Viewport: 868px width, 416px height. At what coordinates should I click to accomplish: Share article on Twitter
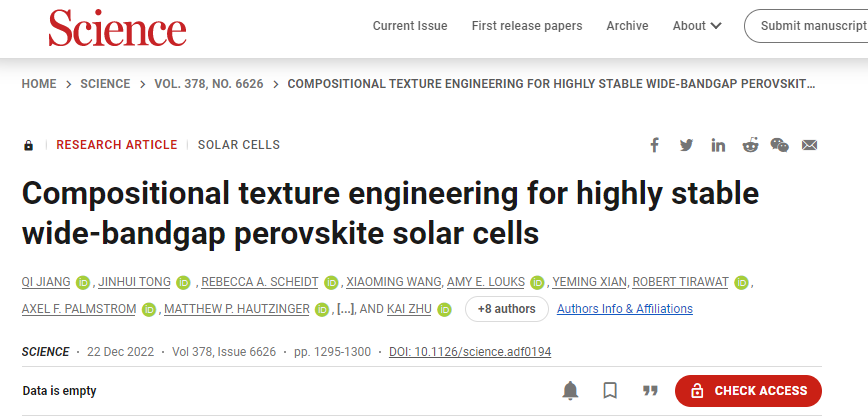pos(686,145)
